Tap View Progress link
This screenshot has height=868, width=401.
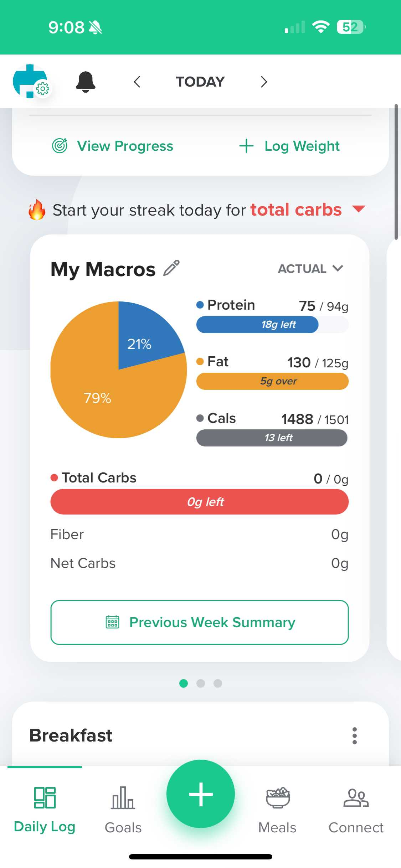tap(113, 146)
